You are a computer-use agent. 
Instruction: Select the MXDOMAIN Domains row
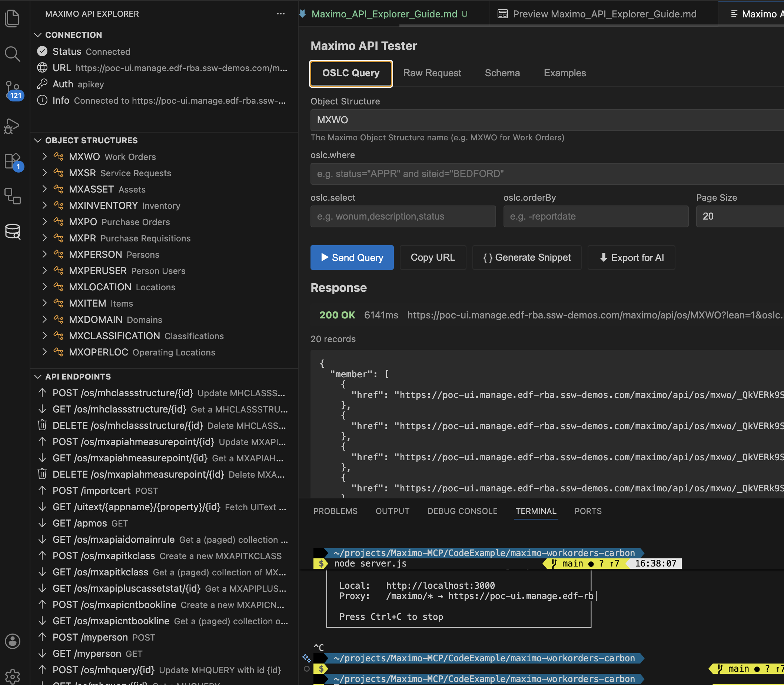pos(165,320)
